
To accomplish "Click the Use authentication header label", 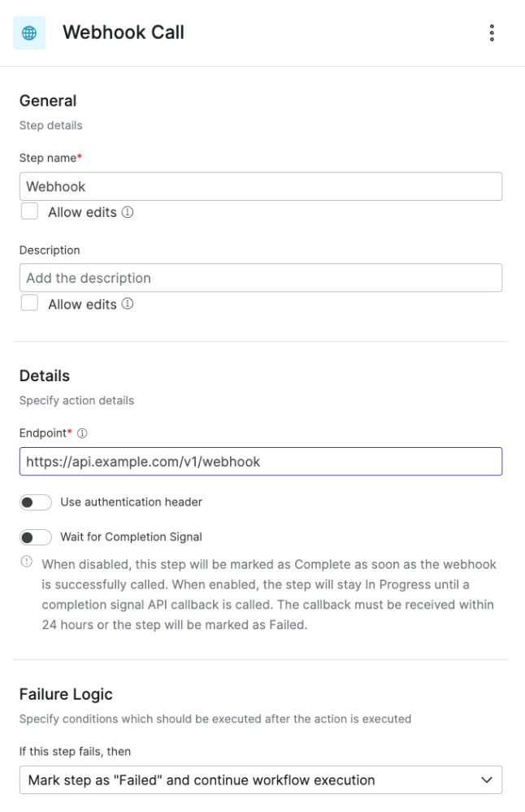I will [131, 502].
